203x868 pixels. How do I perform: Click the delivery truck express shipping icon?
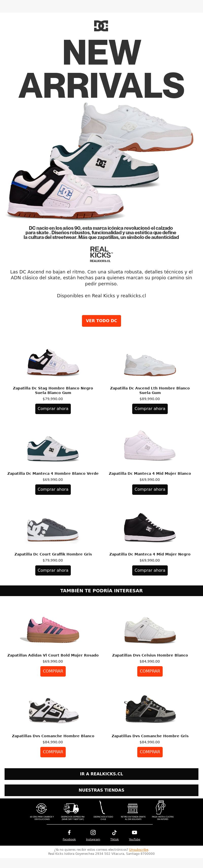tap(71, 808)
